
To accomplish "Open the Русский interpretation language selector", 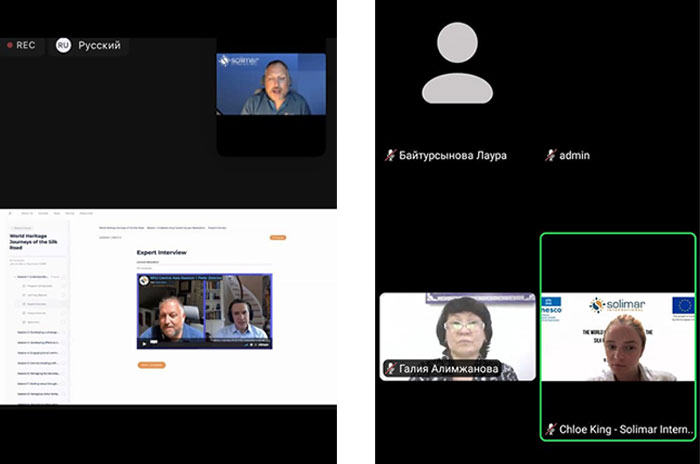I will [x=99, y=45].
